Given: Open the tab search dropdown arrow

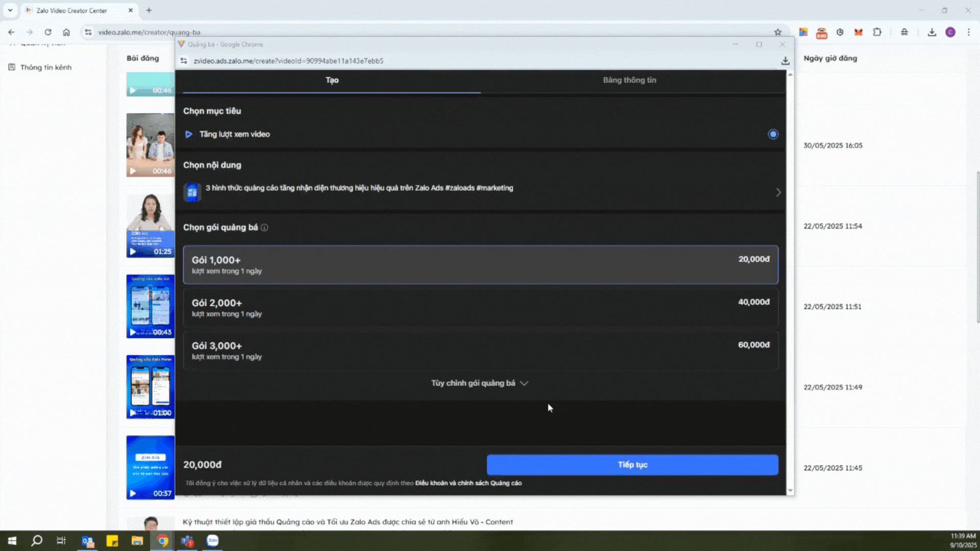Looking at the screenshot, I should [x=10, y=10].
